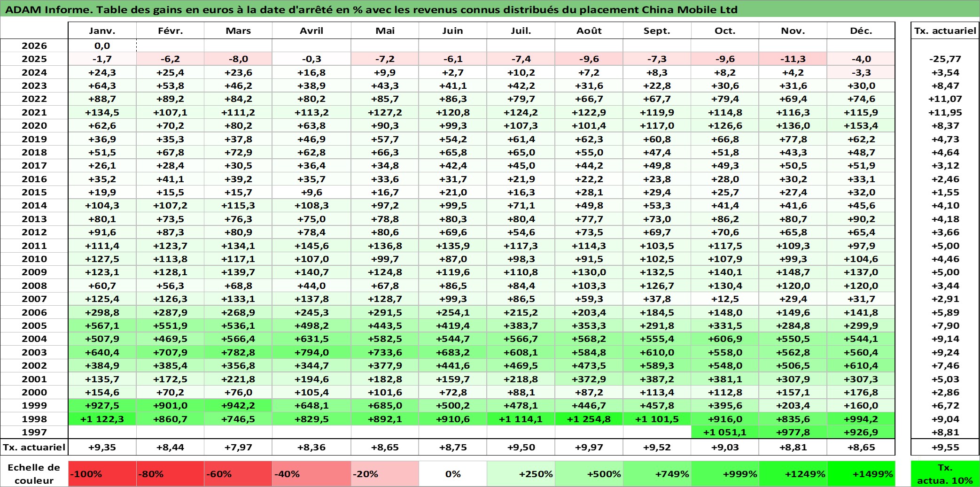Click the 'Tx. actuariel' column header at right
The image size is (980, 487).
pos(945,31)
